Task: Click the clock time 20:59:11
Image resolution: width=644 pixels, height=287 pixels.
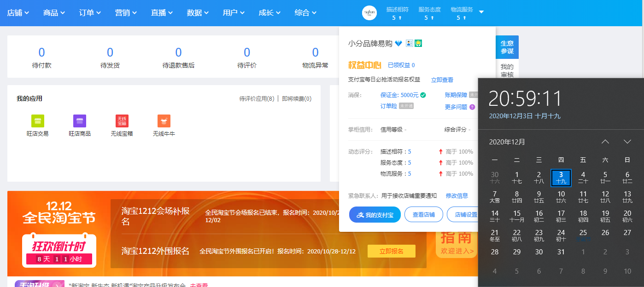Action: (526, 98)
